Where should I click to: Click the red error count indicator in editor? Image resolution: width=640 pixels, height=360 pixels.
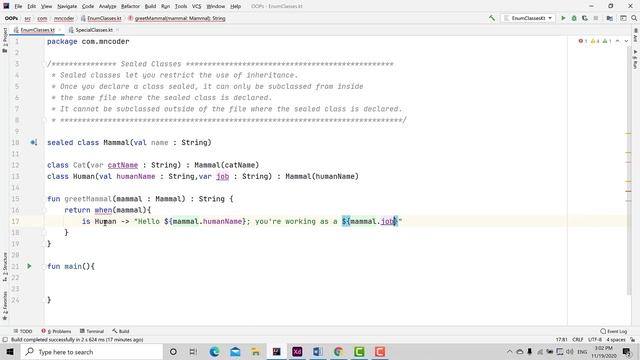click(583, 41)
